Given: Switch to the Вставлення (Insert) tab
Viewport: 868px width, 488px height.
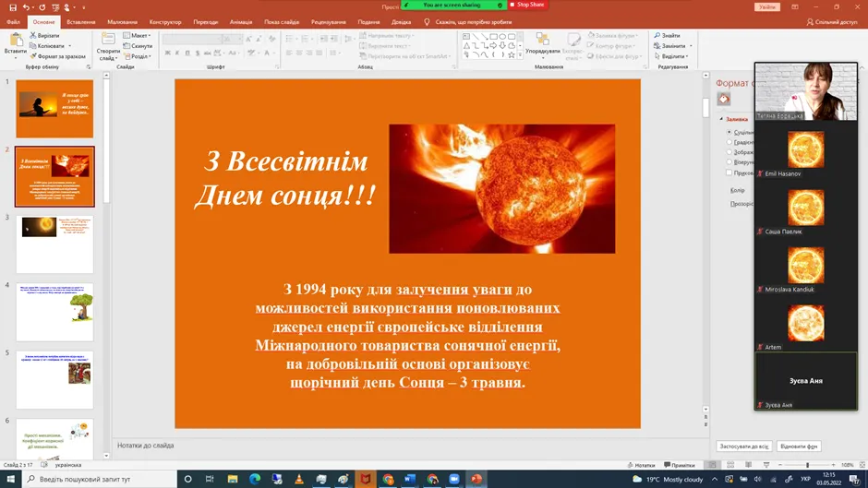Looking at the screenshot, I should [x=80, y=21].
